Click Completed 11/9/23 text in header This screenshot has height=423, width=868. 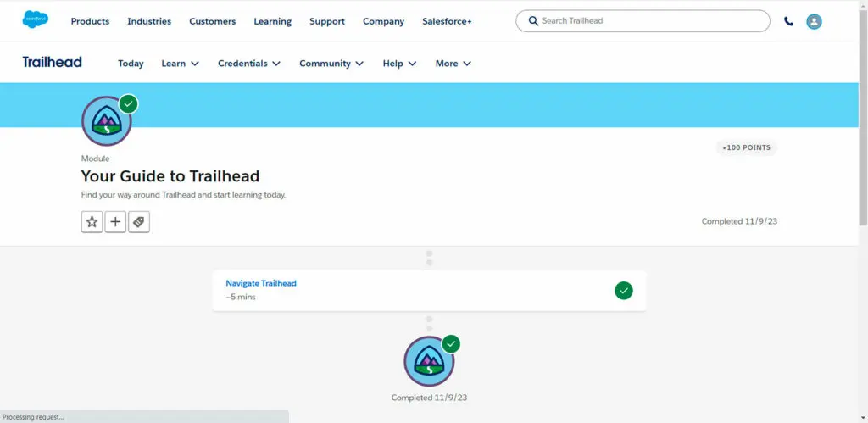coord(739,221)
